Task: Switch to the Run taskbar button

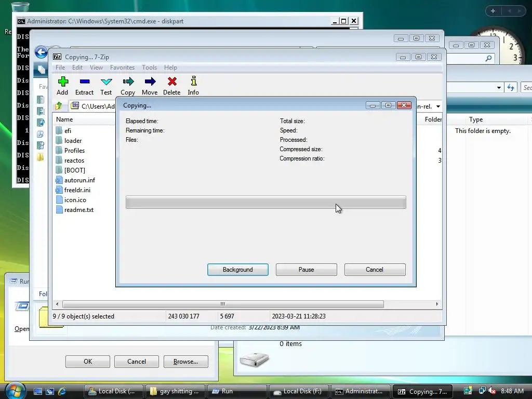Action: [x=236, y=391]
